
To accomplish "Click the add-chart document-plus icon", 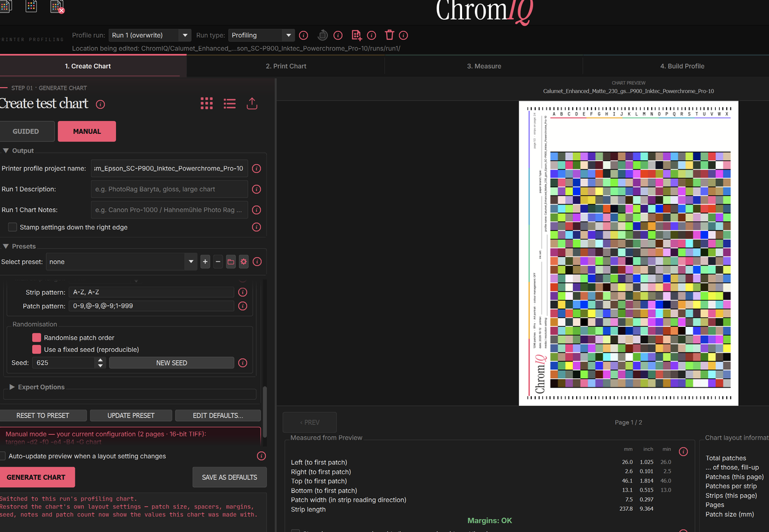I will pos(356,35).
